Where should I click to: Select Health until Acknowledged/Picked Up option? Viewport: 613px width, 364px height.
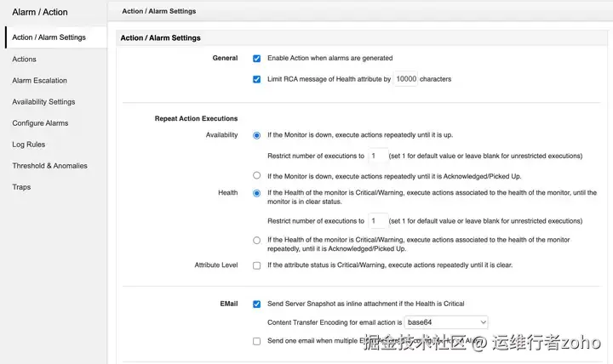tap(256, 241)
